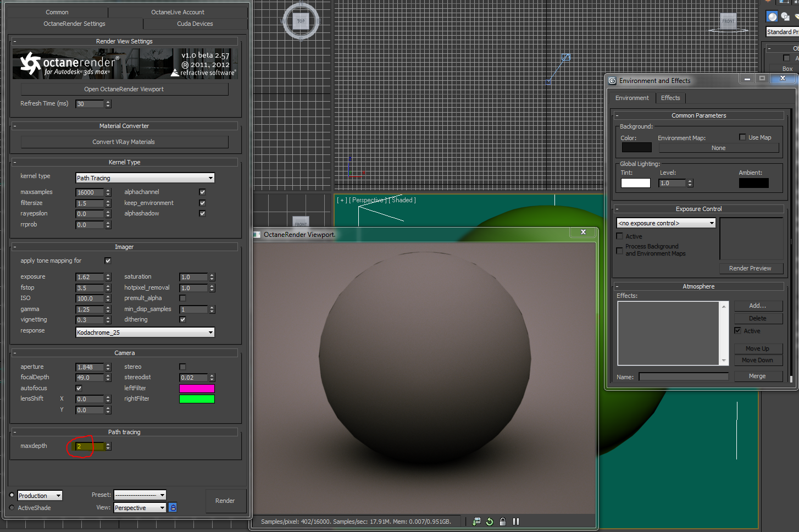
Task: Pause rendering in OctaneRender Viewport
Action: point(516,522)
